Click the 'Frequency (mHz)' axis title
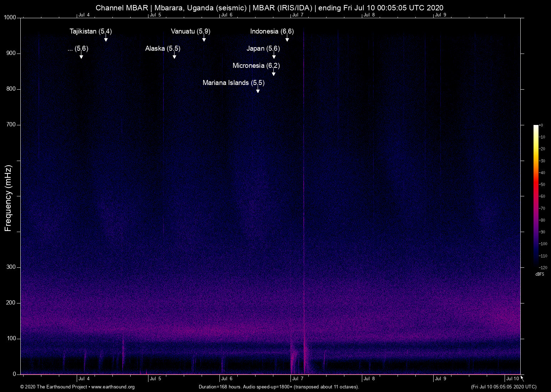The image size is (551, 392). coord(8,198)
